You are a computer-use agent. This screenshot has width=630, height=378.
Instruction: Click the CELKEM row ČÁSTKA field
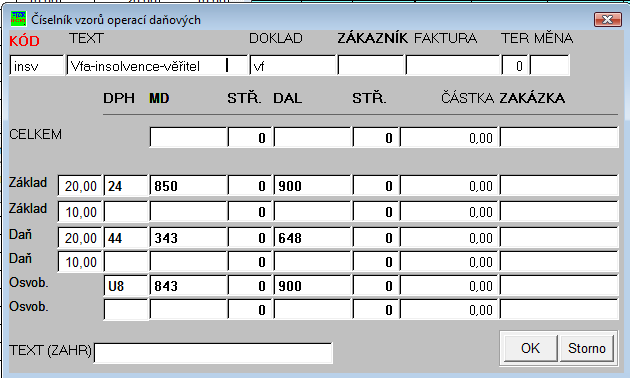point(449,138)
